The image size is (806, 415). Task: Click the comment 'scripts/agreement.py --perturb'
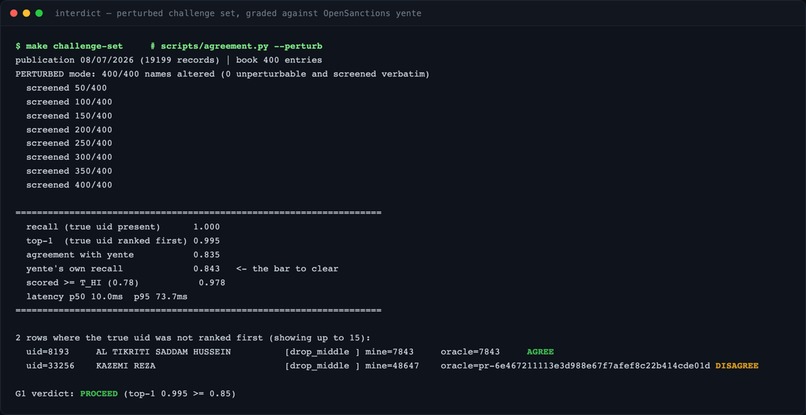pyautogui.click(x=242, y=46)
